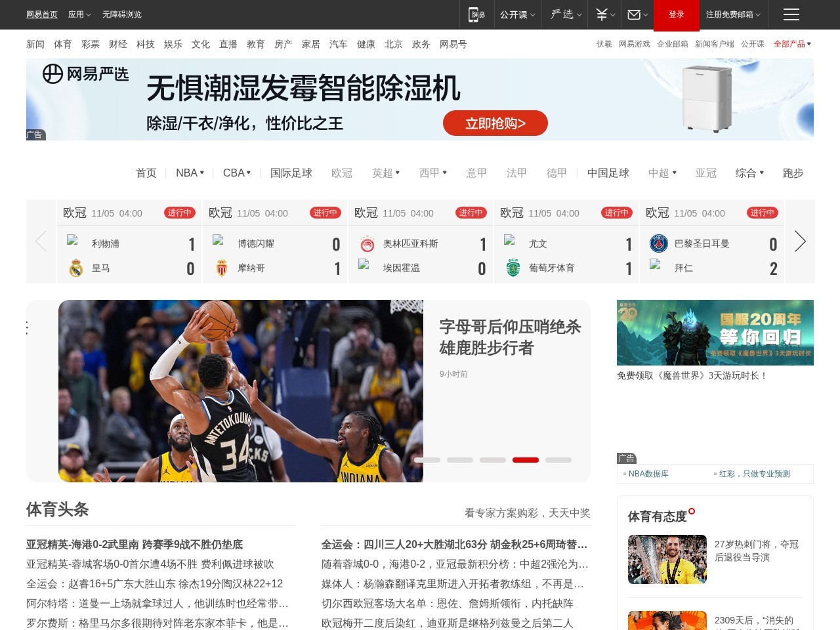Screen dimensions: 840x630
Task: Click the NetEase mobile app icon
Action: click(476, 14)
